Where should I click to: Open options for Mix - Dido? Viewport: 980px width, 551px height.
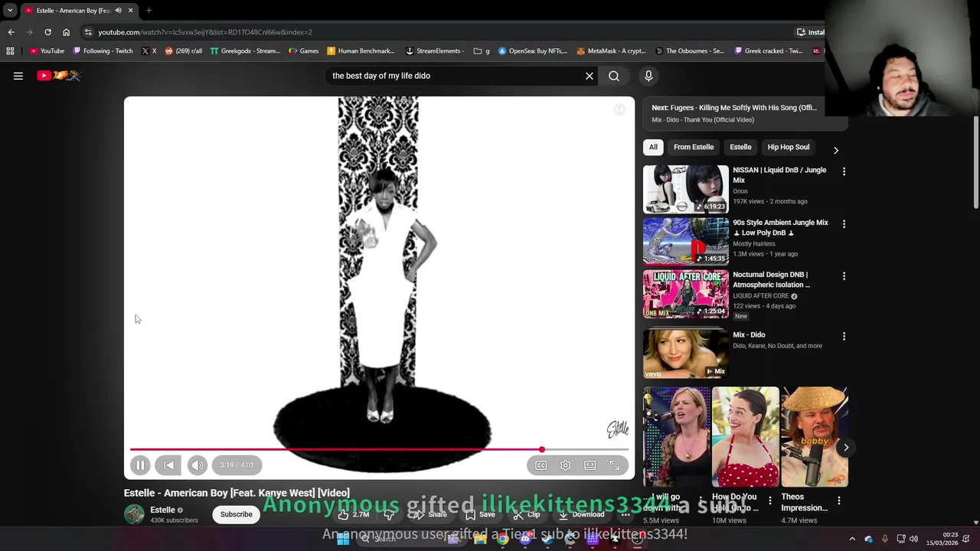844,336
